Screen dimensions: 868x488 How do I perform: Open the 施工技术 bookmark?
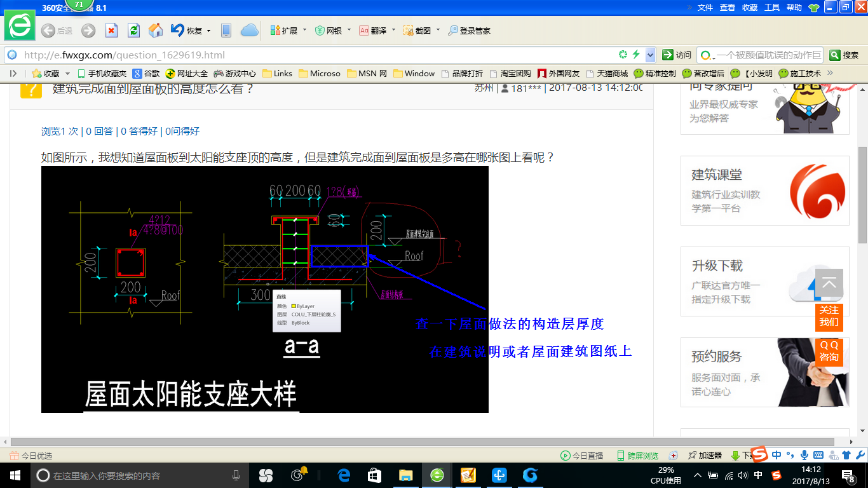coord(800,74)
